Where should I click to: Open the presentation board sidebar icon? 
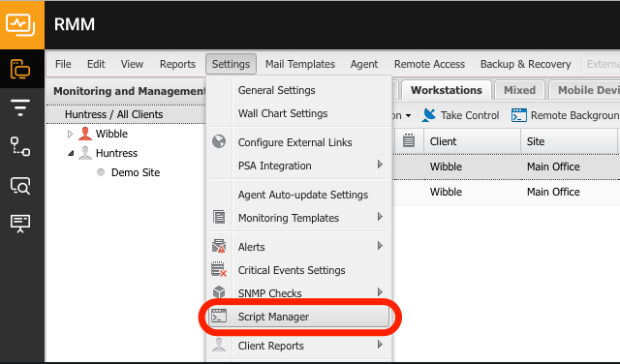pos(20,224)
